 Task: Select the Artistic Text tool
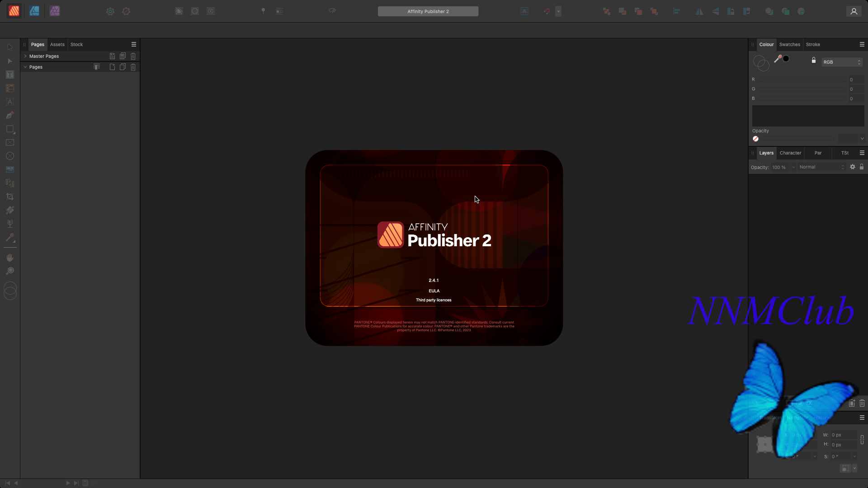[10, 102]
